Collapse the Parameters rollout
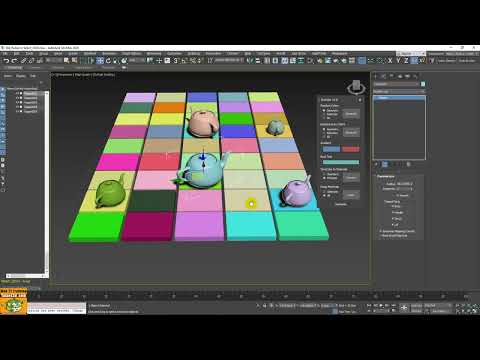 pyautogui.click(x=386, y=177)
